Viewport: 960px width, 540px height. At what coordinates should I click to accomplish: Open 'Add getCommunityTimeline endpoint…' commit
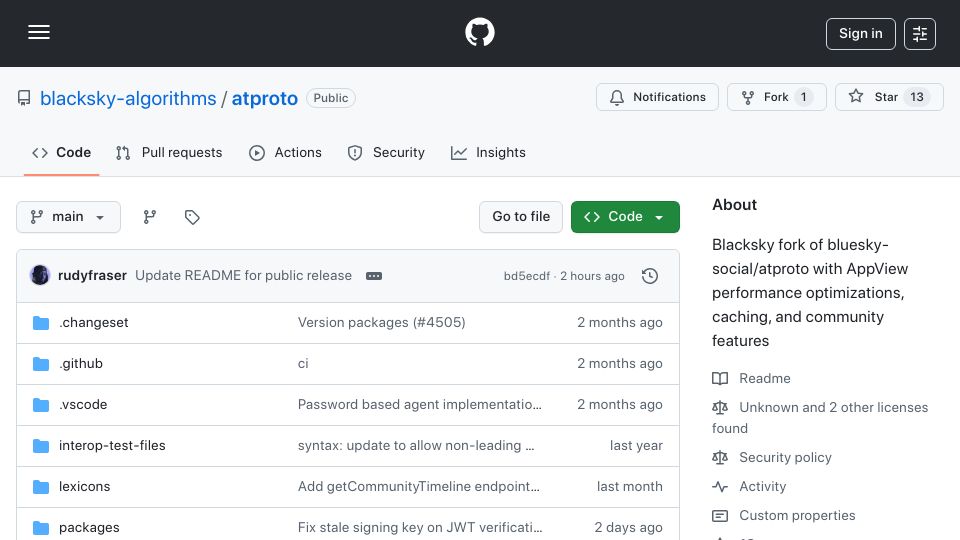tap(419, 487)
